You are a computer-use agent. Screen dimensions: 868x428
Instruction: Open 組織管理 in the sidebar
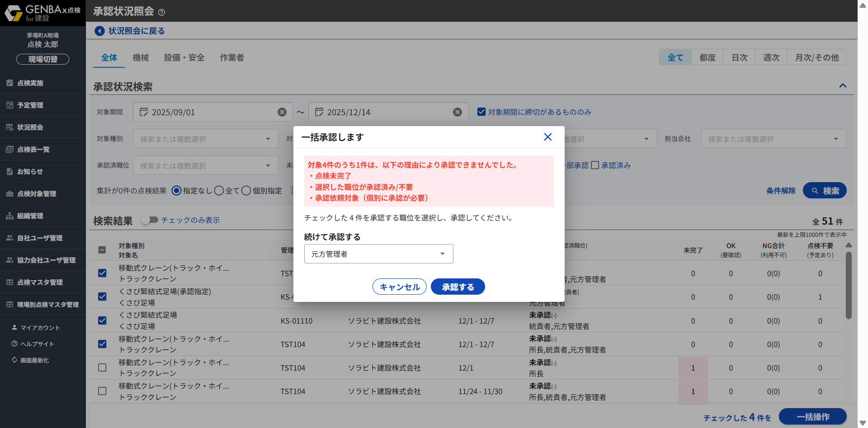[x=30, y=216]
